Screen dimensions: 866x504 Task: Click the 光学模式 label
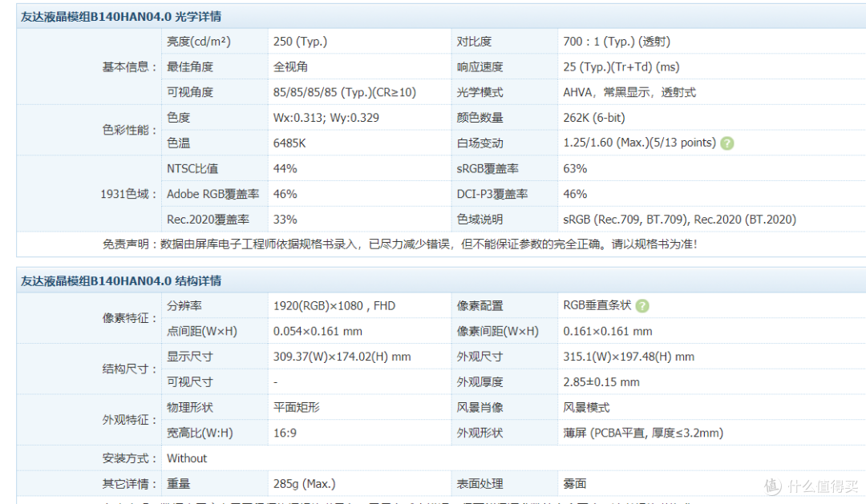tap(480, 92)
